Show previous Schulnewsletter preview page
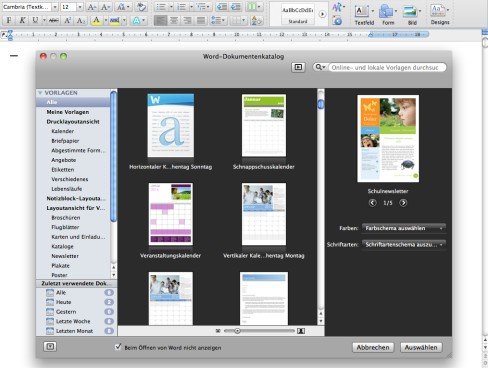Image resolution: width=488 pixels, height=368 pixels. (x=372, y=203)
